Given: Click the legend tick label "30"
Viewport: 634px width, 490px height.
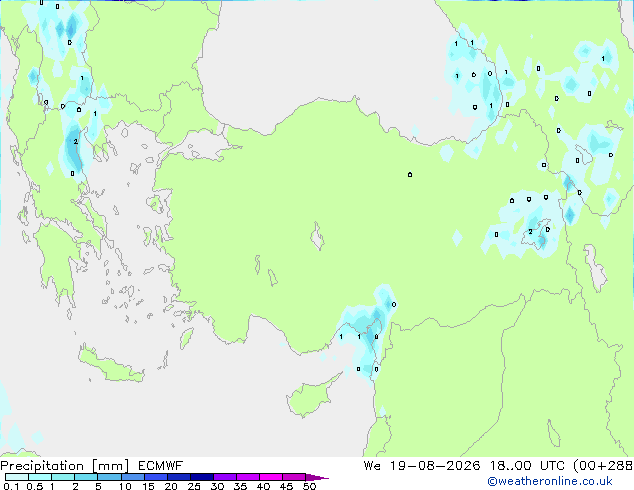Looking at the screenshot, I should [x=217, y=486].
